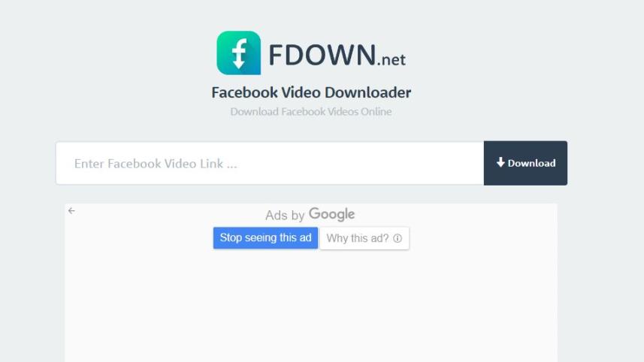Click Stop seeing this ad

click(265, 238)
